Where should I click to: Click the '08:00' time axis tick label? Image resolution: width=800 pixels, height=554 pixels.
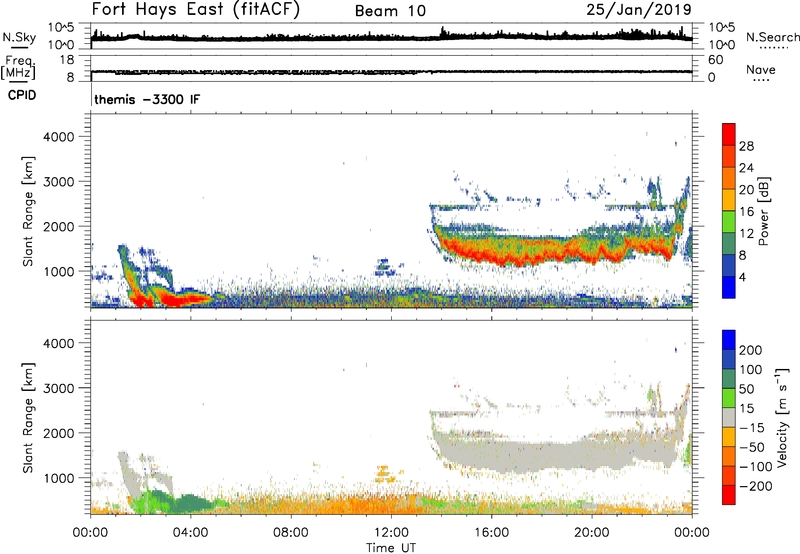[291, 533]
